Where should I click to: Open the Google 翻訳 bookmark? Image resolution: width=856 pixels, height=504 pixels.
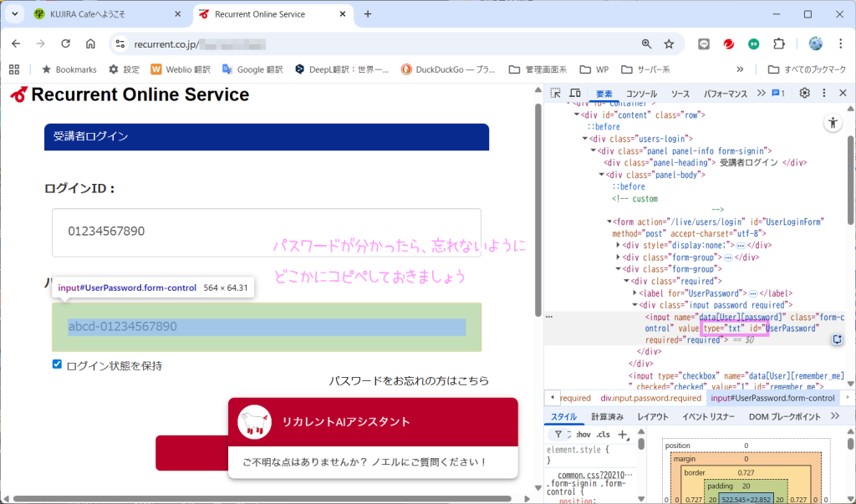(252, 69)
